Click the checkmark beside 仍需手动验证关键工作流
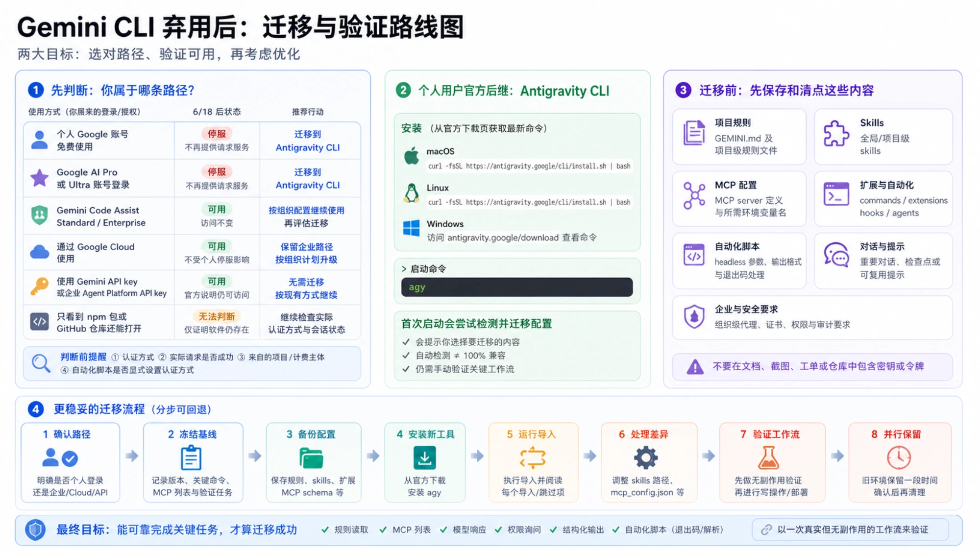980x551 pixels. (406, 369)
